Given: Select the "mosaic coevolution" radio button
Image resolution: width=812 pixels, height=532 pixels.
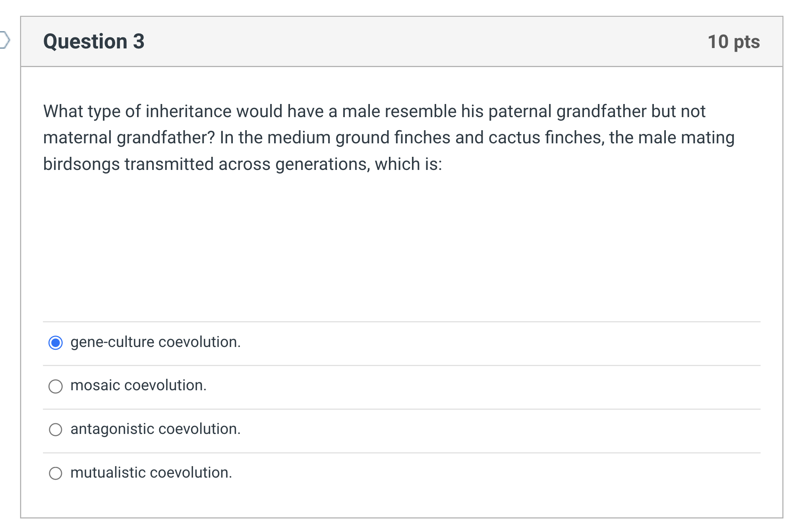Looking at the screenshot, I should pos(55,386).
